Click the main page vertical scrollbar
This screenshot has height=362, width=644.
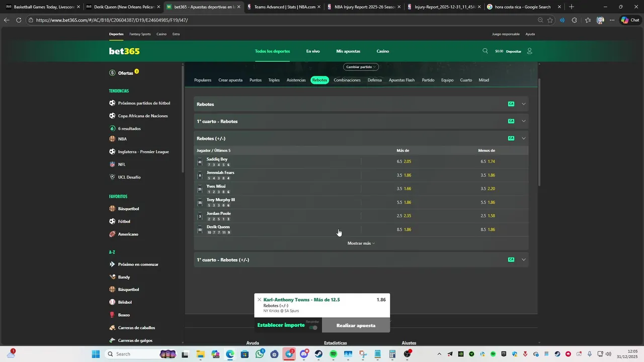[539, 132]
